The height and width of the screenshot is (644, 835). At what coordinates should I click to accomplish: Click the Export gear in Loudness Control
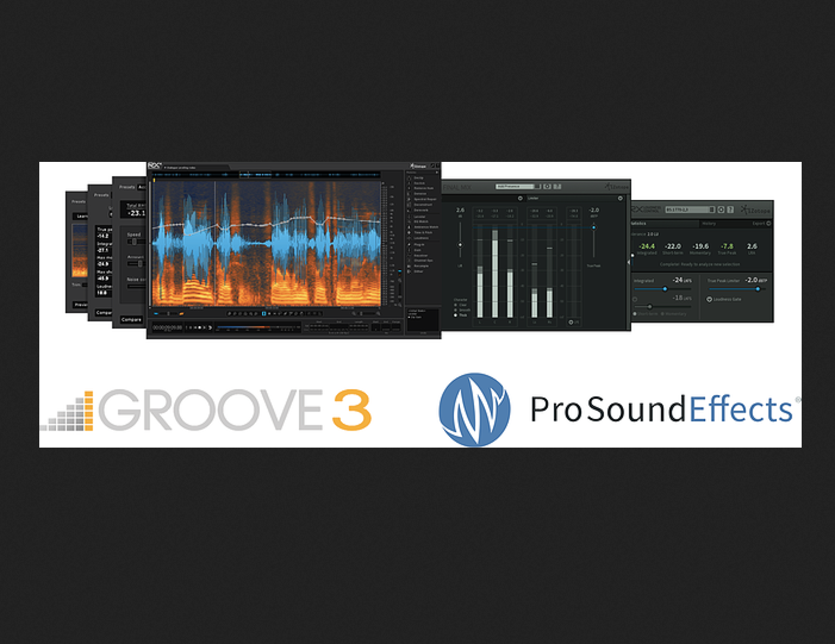pyautogui.click(x=768, y=223)
